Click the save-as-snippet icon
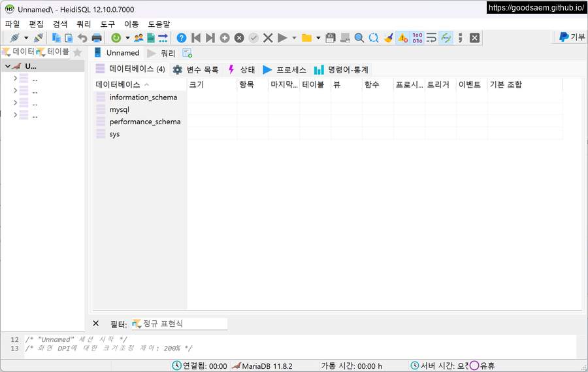This screenshot has width=588, height=372. (345, 38)
